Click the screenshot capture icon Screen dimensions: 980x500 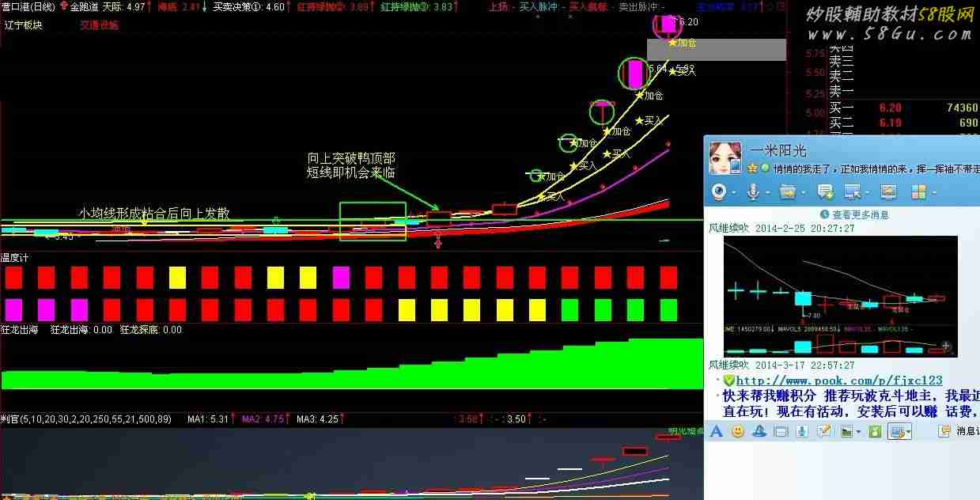click(897, 431)
